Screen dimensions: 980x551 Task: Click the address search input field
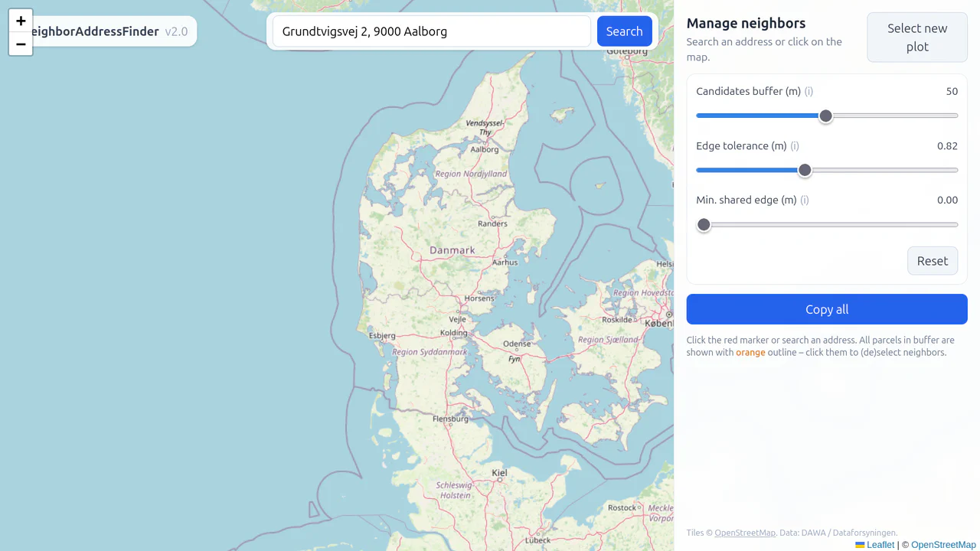click(x=432, y=31)
